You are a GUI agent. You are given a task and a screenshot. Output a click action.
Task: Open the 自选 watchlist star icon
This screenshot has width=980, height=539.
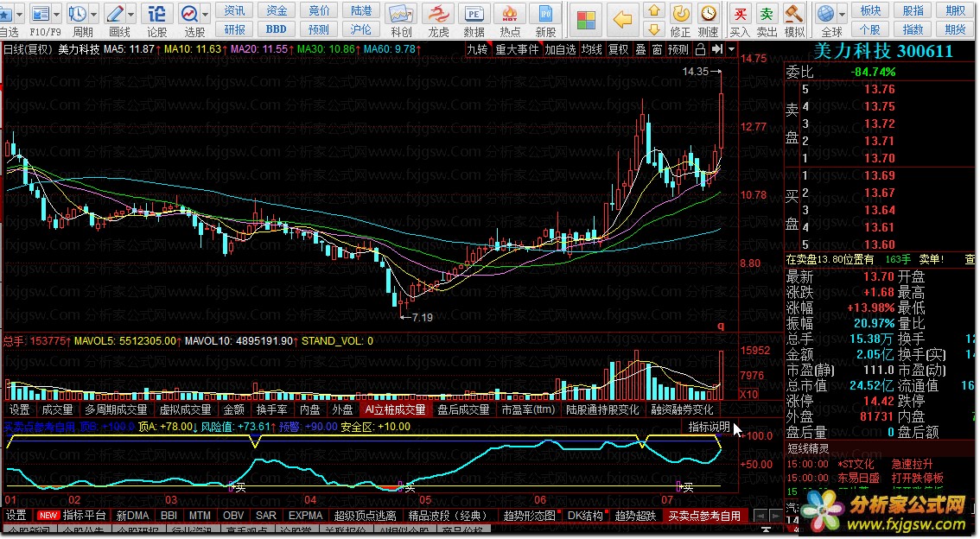pos(4,13)
